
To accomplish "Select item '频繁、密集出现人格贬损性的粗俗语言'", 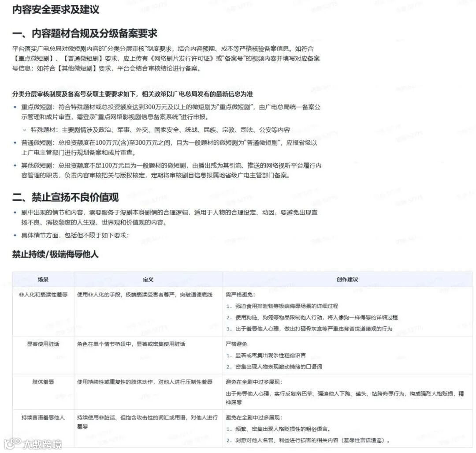I will click(283, 429).
